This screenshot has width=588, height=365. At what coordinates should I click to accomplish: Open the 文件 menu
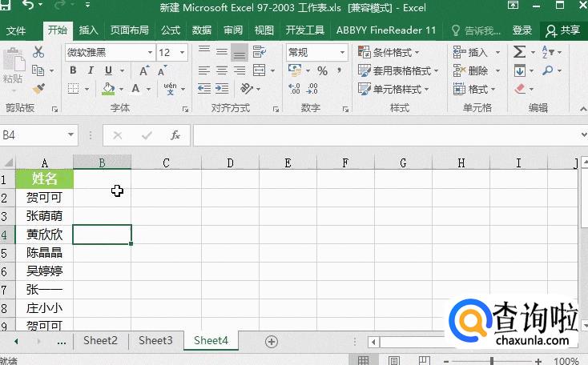(16, 30)
